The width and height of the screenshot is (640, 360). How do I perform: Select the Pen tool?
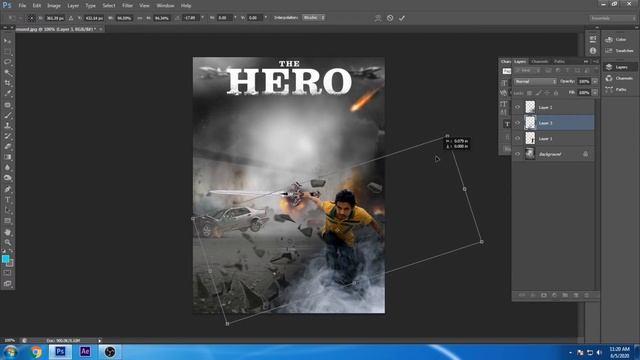7,189
